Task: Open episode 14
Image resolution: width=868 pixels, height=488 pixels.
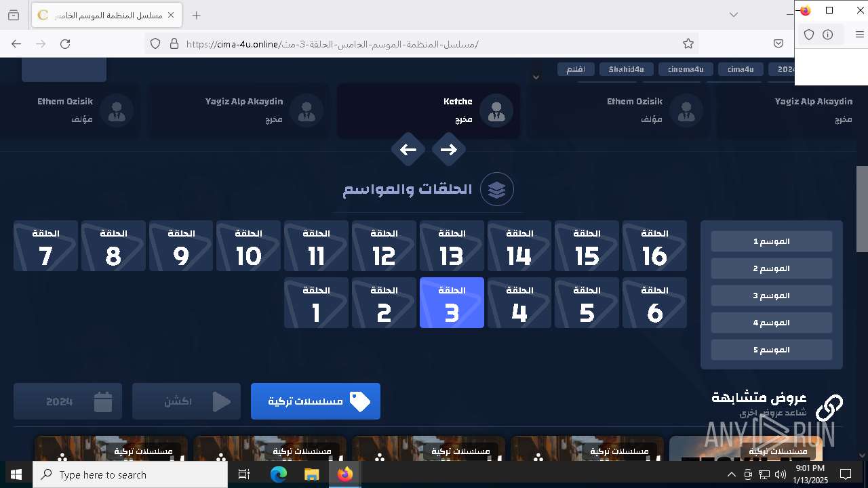Action: pyautogui.click(x=519, y=246)
